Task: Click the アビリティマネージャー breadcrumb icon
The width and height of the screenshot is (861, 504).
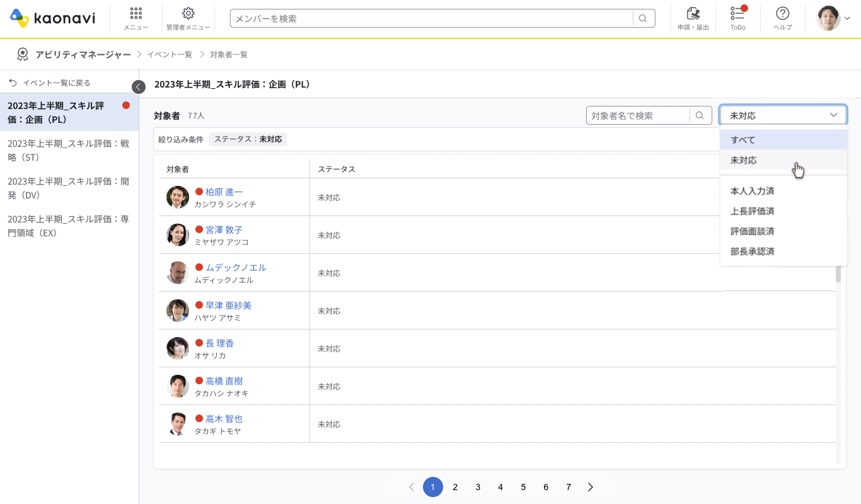Action: (23, 54)
